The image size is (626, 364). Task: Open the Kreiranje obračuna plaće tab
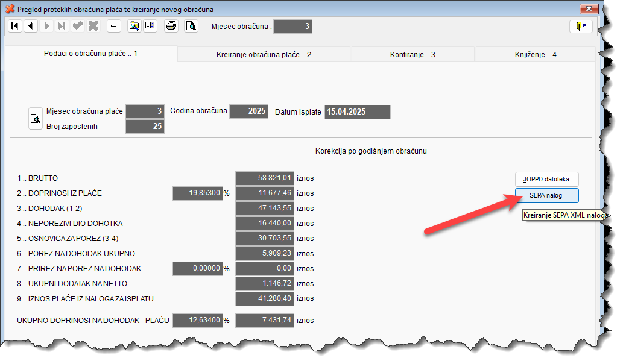tap(264, 55)
